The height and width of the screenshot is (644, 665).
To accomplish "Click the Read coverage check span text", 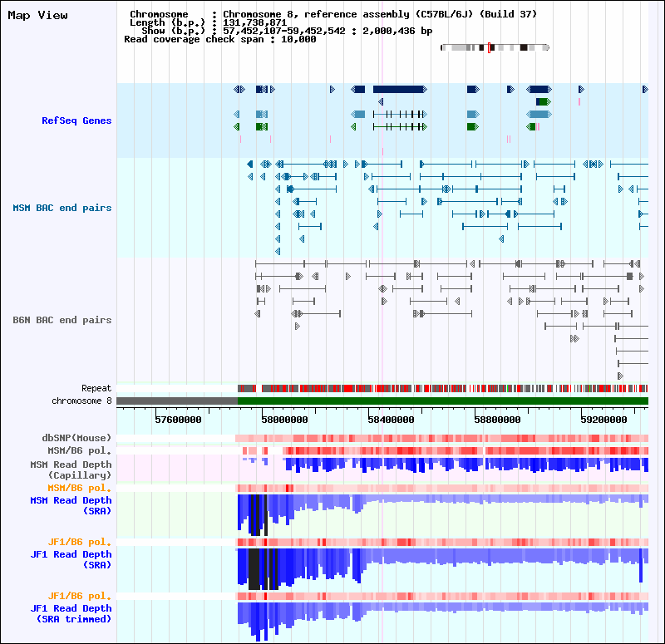I will pyautogui.click(x=220, y=39).
